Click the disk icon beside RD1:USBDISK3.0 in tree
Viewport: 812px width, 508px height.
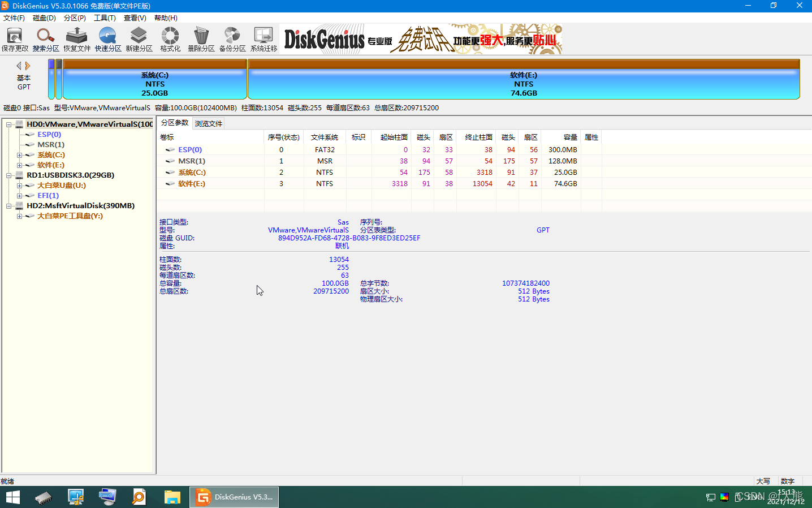(x=19, y=175)
